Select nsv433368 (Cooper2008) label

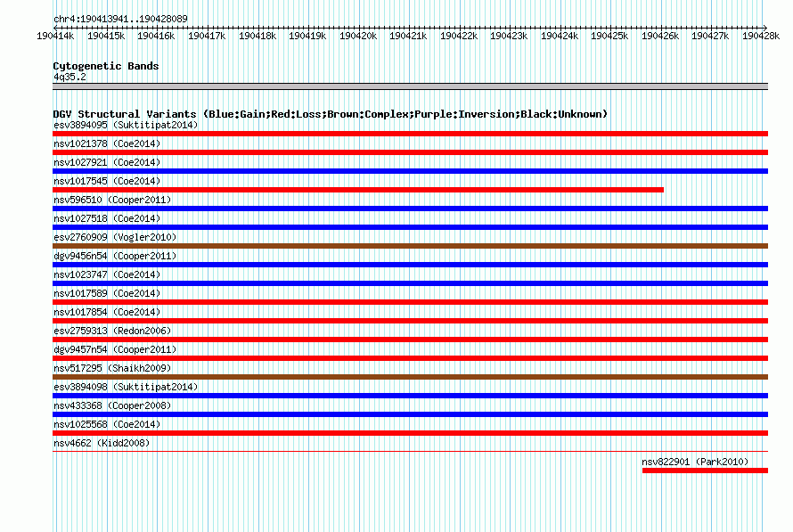112,405
